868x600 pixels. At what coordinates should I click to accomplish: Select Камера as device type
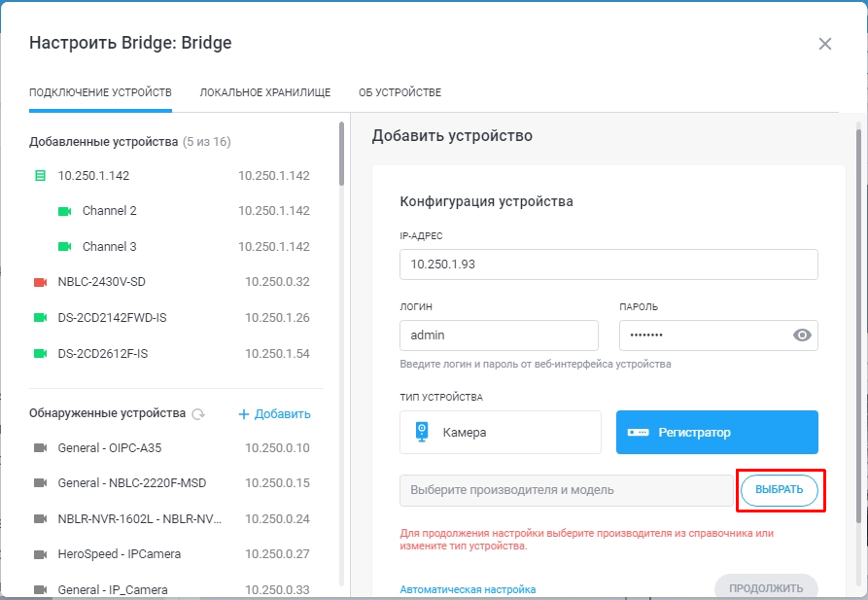click(x=501, y=432)
